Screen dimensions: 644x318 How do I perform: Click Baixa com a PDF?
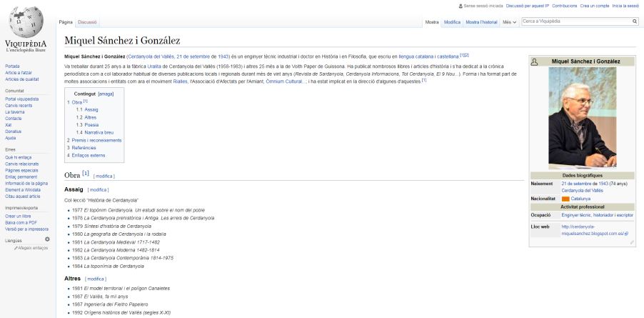21,223
